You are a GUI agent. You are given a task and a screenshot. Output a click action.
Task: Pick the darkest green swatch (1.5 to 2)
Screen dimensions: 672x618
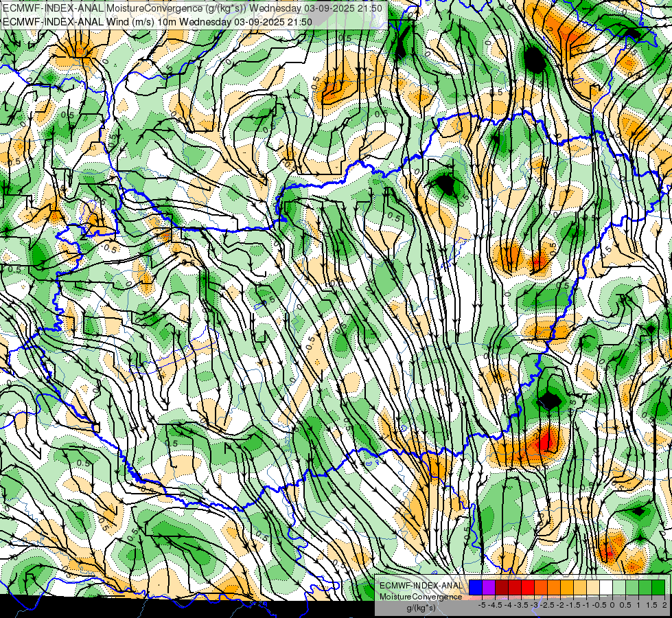(x=658, y=587)
